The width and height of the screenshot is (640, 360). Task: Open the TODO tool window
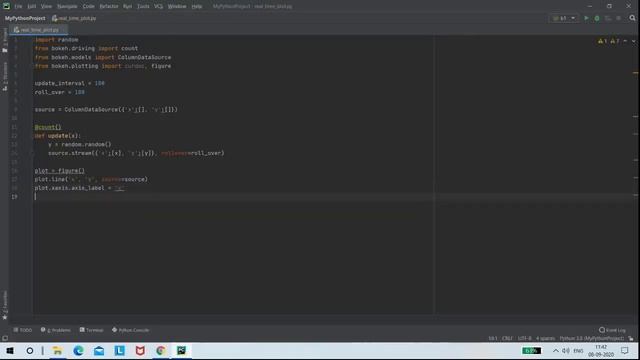(x=22, y=330)
